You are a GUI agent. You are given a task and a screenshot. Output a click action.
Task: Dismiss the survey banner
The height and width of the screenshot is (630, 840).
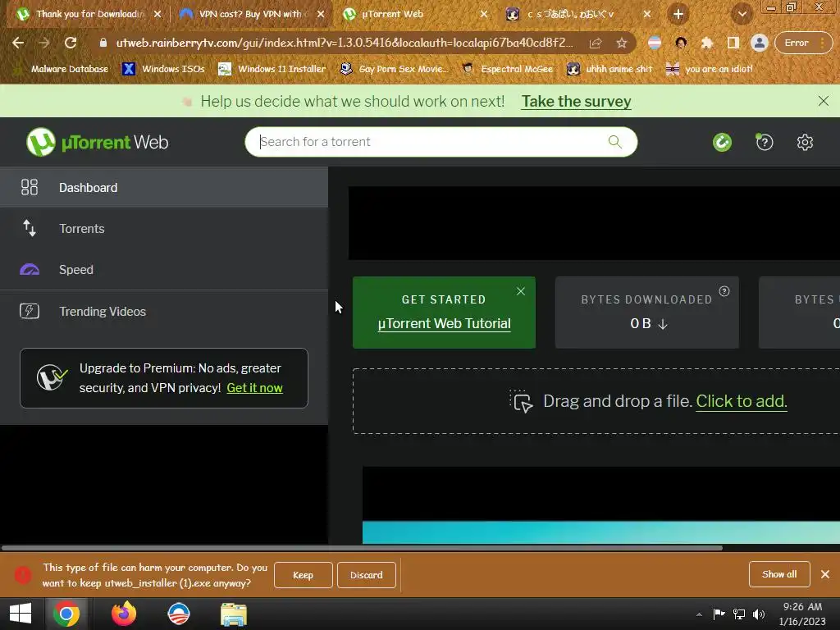[x=824, y=101]
